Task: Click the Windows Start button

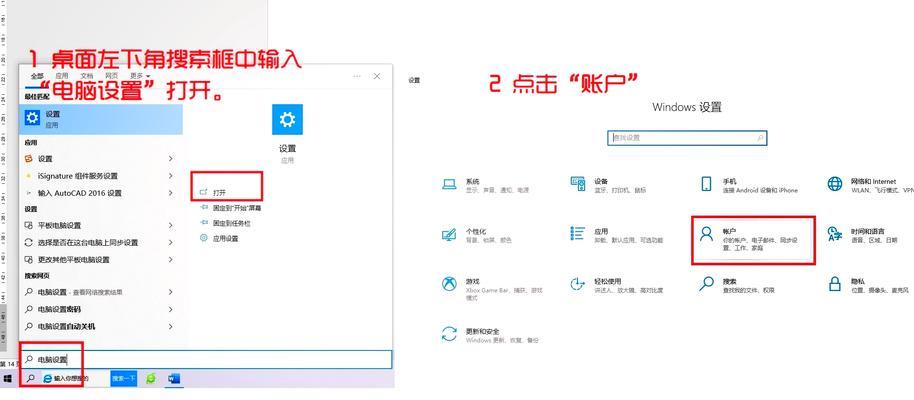Action: tap(8, 379)
